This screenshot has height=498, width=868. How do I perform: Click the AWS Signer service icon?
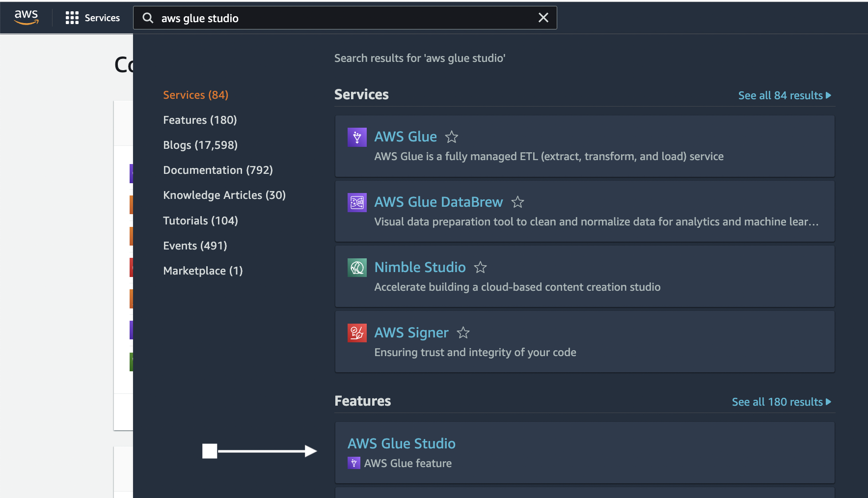[357, 333]
